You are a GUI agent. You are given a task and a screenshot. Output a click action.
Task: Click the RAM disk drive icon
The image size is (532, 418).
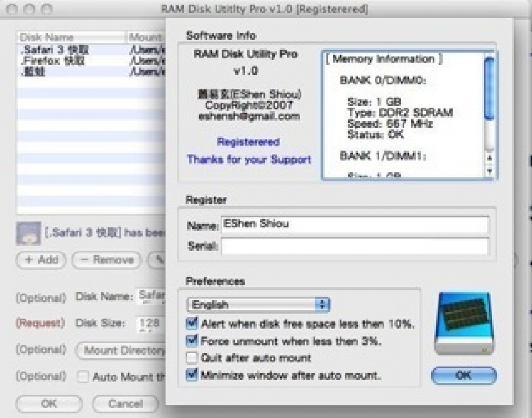(465, 323)
